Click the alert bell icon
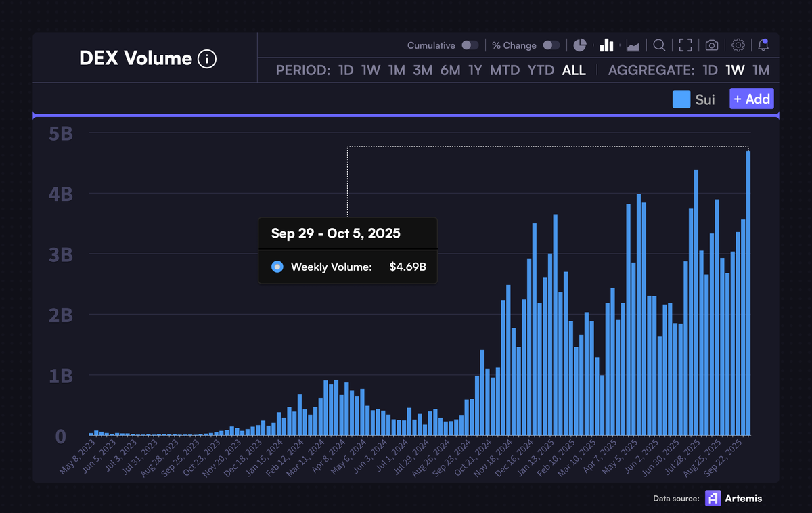Image resolution: width=812 pixels, height=513 pixels. coord(763,45)
